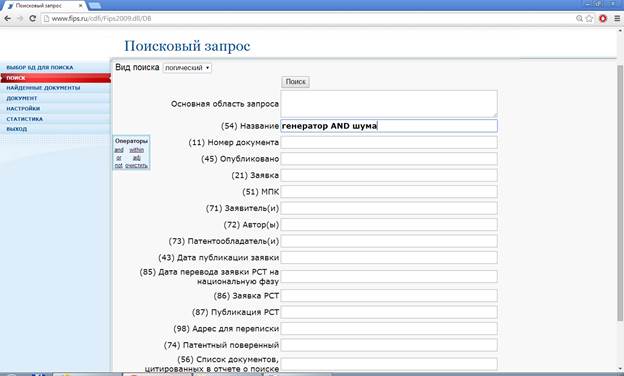This screenshot has height=376, width=624.
Task: Click the (56) Список документов field
Action: (x=389, y=364)
